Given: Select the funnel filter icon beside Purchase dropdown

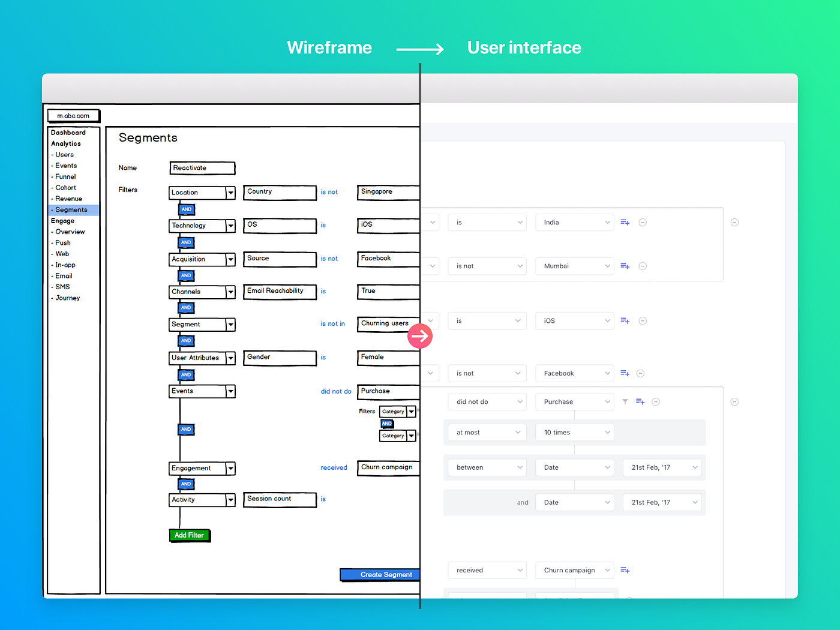Looking at the screenshot, I should pyautogui.click(x=625, y=401).
